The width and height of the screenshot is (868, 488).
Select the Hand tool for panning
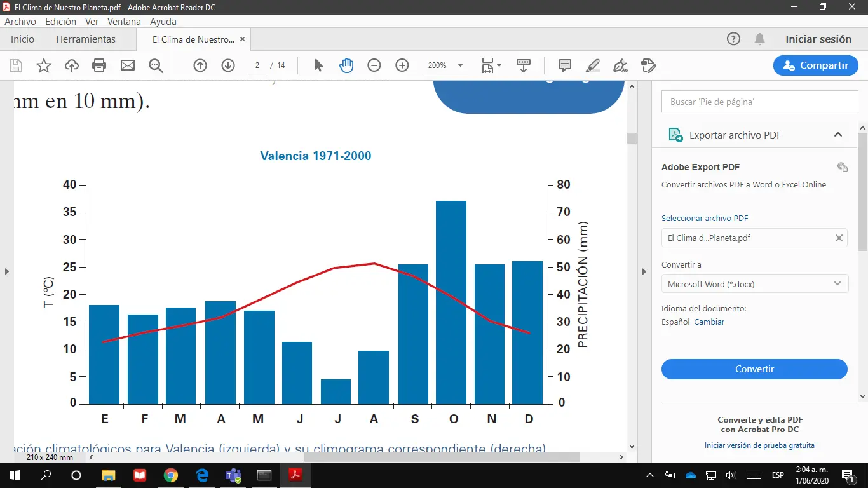pyautogui.click(x=346, y=65)
